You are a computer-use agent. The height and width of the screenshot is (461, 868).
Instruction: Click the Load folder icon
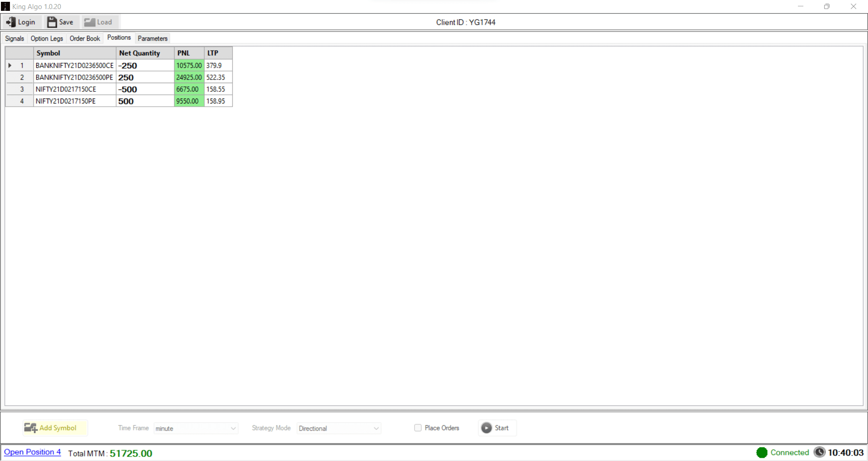pos(90,22)
